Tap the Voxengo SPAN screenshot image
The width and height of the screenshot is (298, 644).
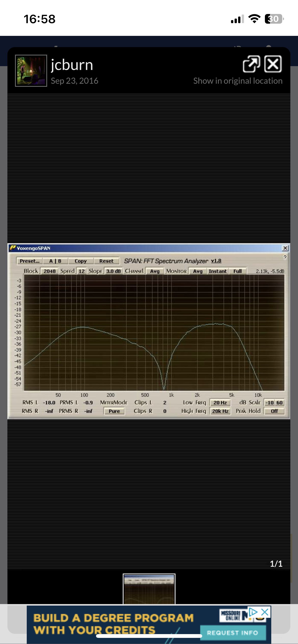(149, 331)
